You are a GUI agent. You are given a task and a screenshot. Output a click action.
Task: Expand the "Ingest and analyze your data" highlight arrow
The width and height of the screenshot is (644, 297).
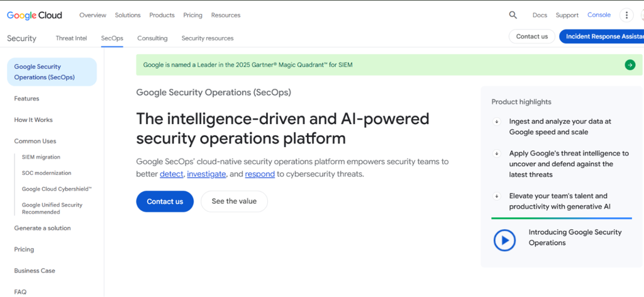(x=497, y=121)
